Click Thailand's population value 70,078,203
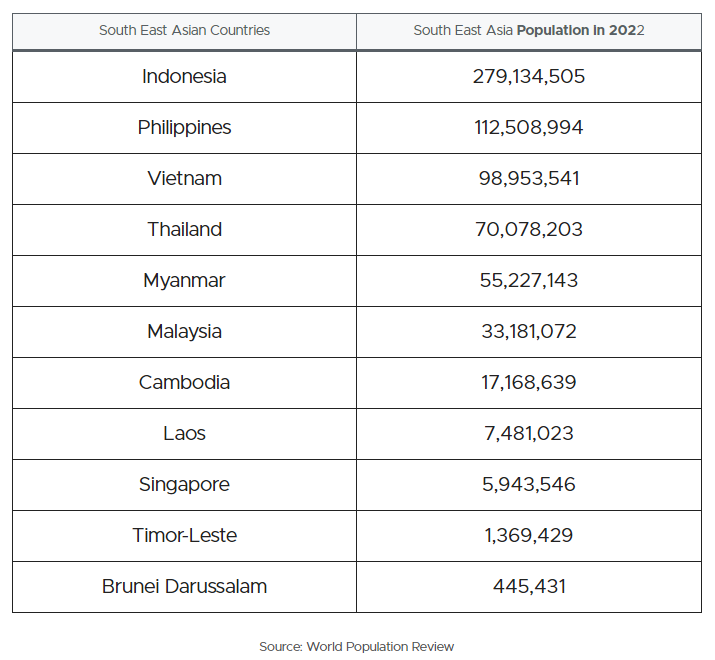Screen dimensions: 715x660 pos(528,229)
